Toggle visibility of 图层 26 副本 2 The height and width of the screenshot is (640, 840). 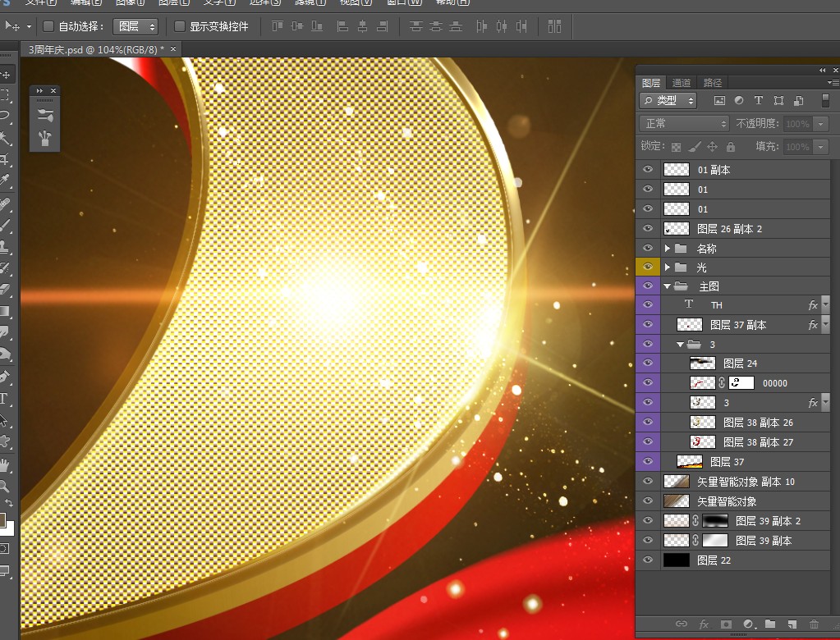pos(648,228)
